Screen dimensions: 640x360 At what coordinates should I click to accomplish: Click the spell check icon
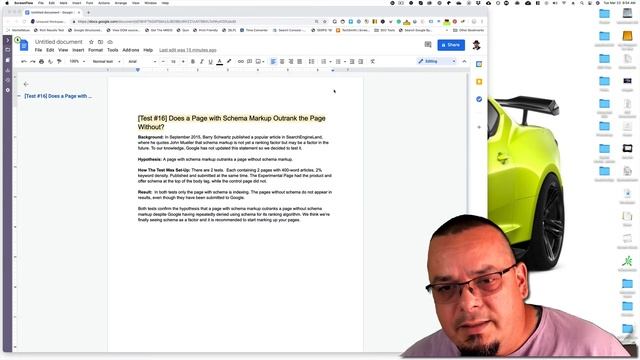[50, 61]
